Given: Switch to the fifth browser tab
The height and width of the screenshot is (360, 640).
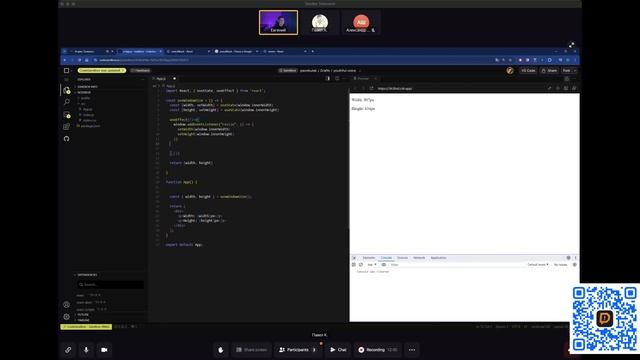Looking at the screenshot, I should 284,51.
